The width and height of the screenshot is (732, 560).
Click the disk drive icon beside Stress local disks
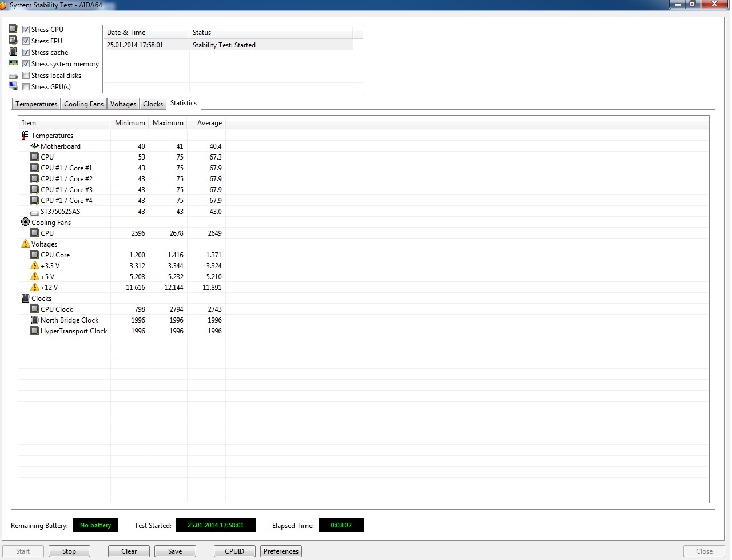(x=13, y=76)
